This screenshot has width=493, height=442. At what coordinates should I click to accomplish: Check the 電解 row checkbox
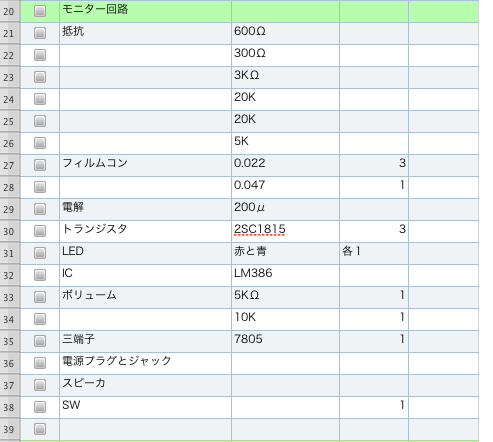point(40,209)
